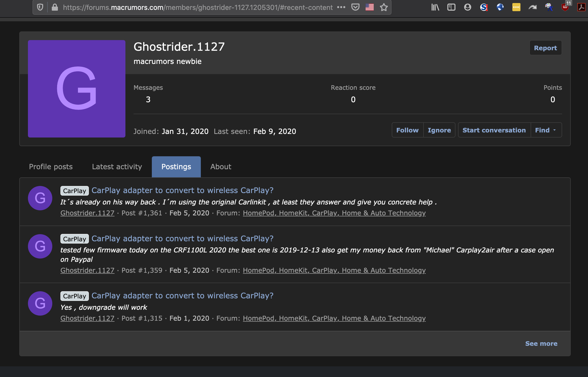
Task: Open Firefox account icon
Action: 467,7
